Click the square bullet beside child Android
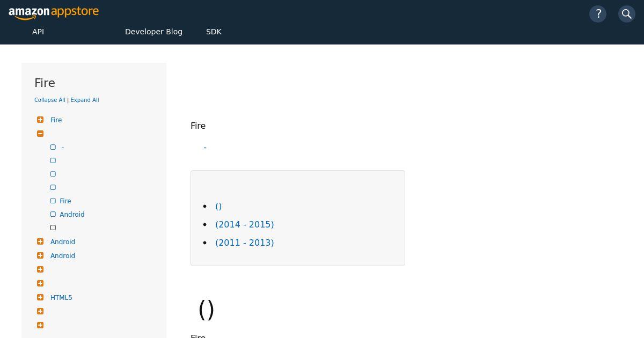This screenshot has width=644, height=338. tap(53, 214)
